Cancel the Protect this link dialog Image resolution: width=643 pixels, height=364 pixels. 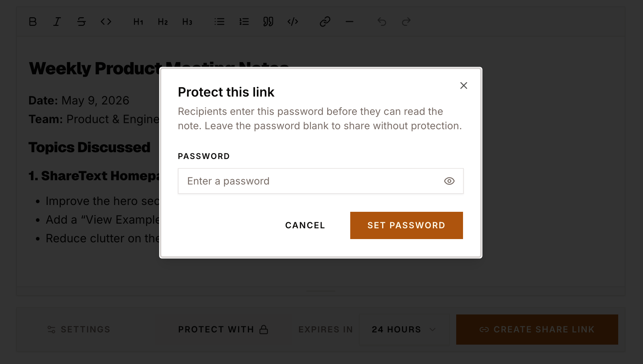click(x=305, y=225)
